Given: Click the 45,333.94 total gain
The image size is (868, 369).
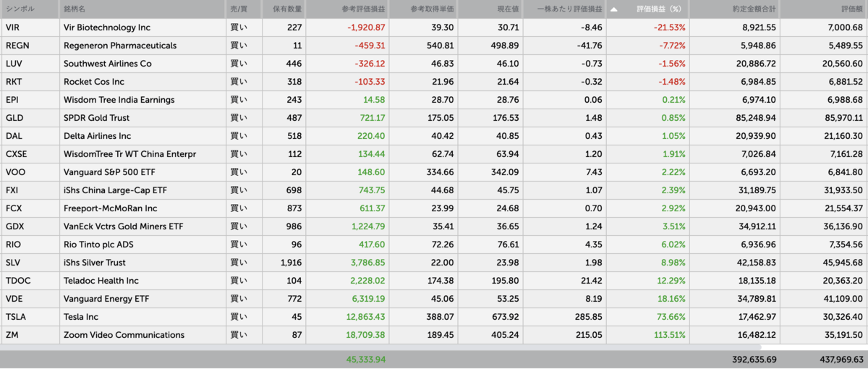Looking at the screenshot, I should (366, 359).
